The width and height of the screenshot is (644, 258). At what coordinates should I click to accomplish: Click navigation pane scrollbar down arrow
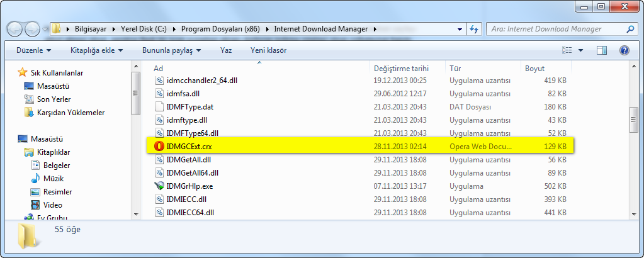(x=136, y=213)
